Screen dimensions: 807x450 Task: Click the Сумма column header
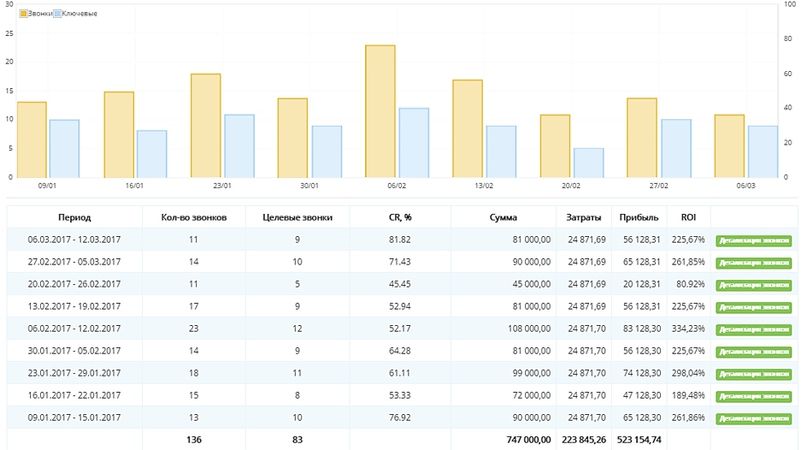[503, 217]
